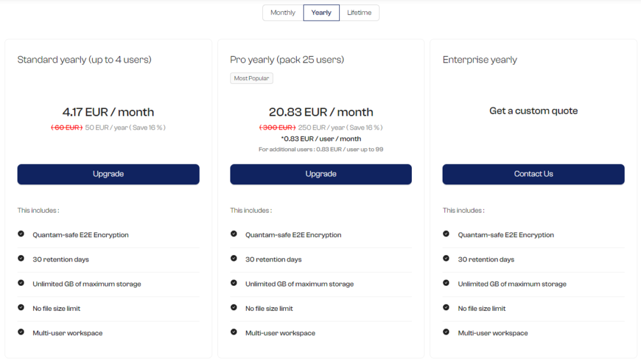Click the 20.83 EUR / month price
Image resolution: width=641 pixels, height=364 pixels.
(x=321, y=112)
